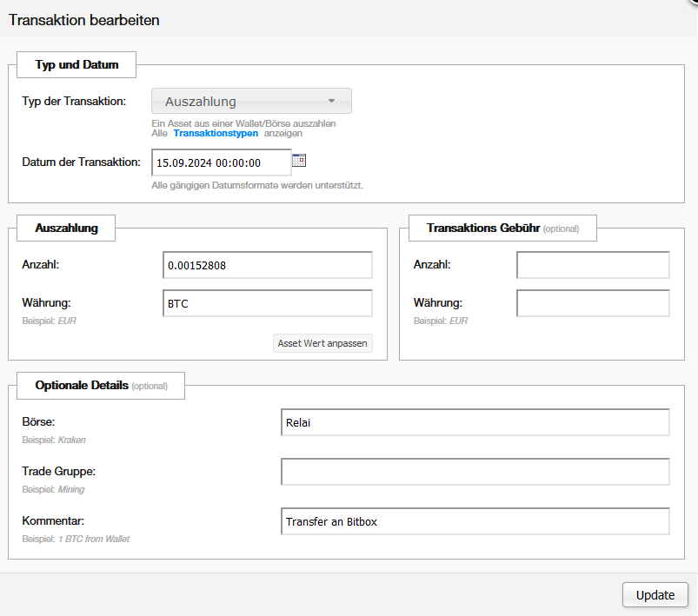Click the 'Ein Asset aus einer Wallet/Börse auszahlen' text
The width and height of the screenshot is (698, 616).
point(243,123)
